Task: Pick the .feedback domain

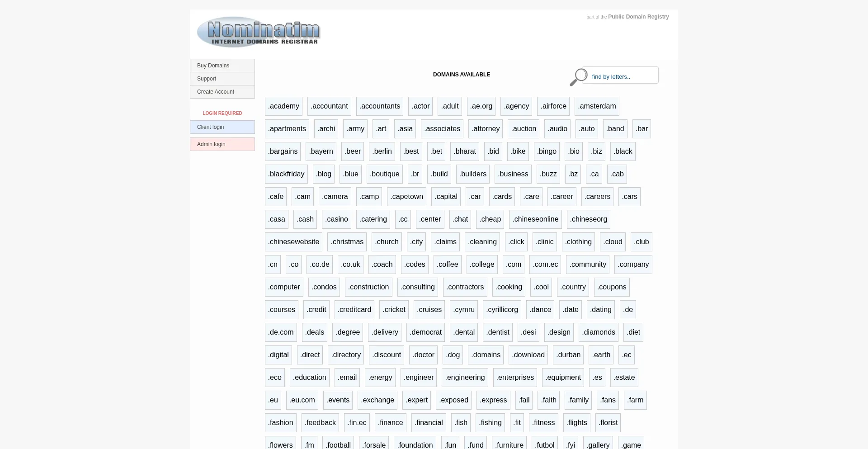Action: tap(320, 423)
